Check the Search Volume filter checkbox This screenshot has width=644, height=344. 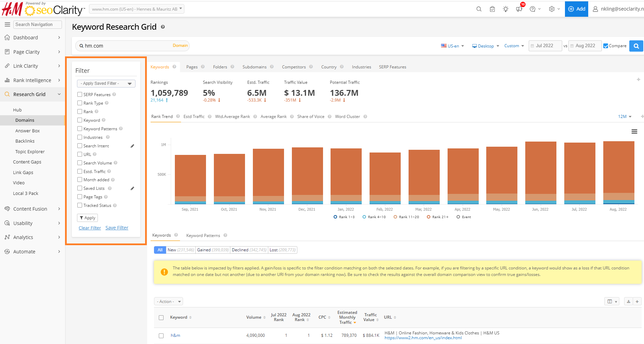click(x=80, y=163)
